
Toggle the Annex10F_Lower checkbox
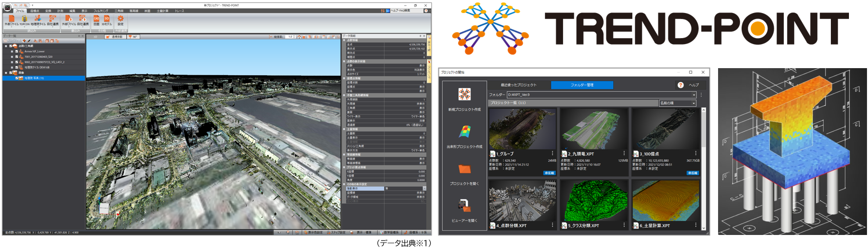(17, 51)
